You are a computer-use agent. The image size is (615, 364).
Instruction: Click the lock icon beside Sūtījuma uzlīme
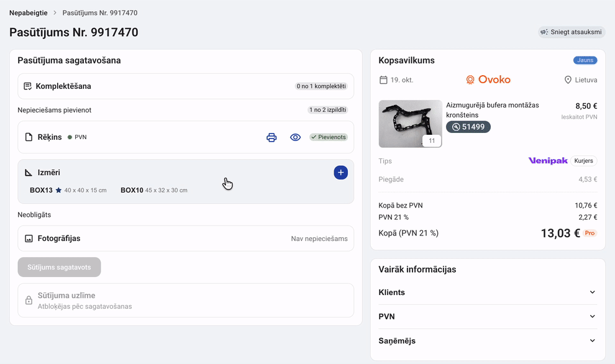[29, 301]
